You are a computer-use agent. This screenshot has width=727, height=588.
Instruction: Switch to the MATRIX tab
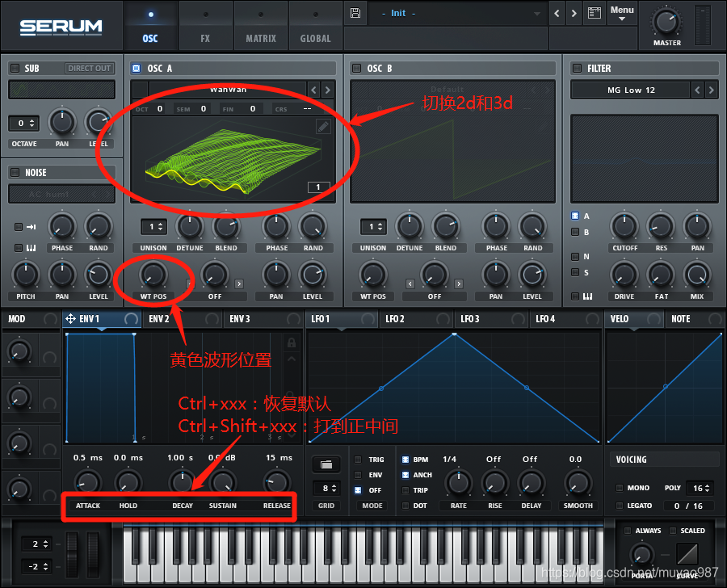click(x=261, y=26)
